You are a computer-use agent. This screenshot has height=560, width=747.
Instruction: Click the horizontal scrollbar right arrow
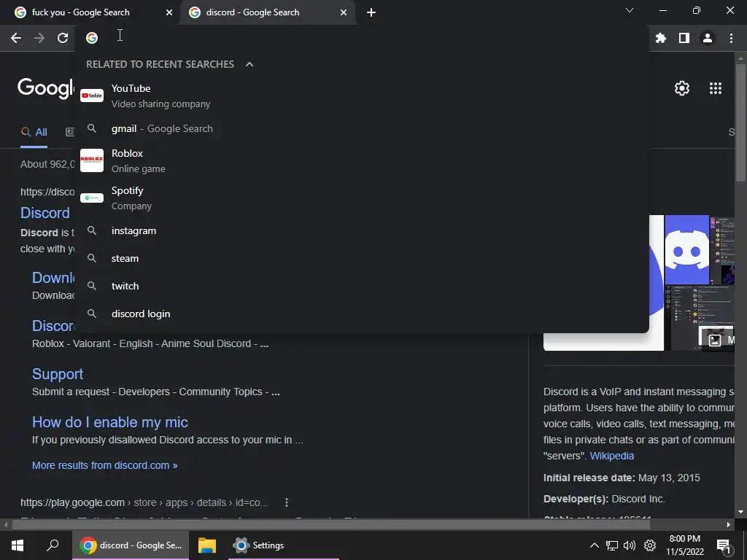pos(729,525)
